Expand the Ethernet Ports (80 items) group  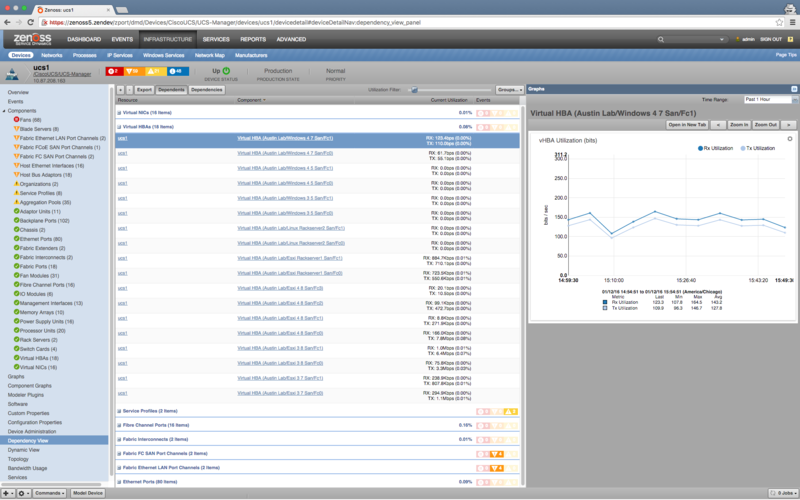click(119, 482)
